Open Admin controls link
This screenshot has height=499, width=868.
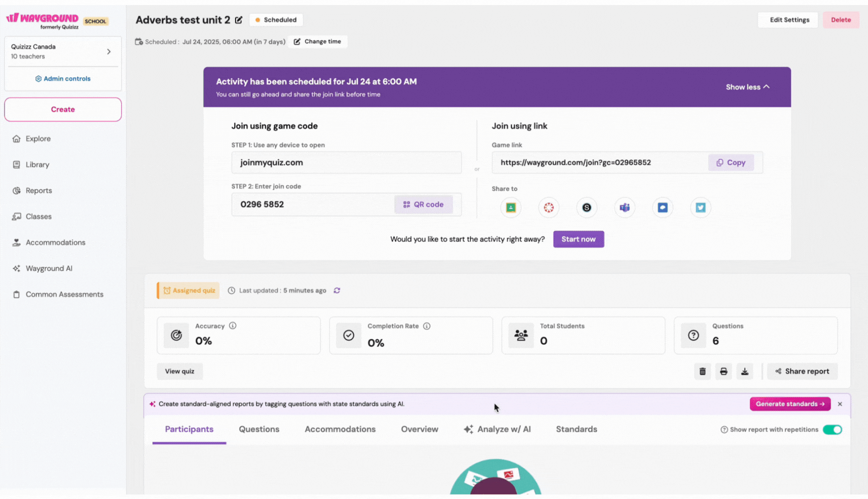coord(63,79)
